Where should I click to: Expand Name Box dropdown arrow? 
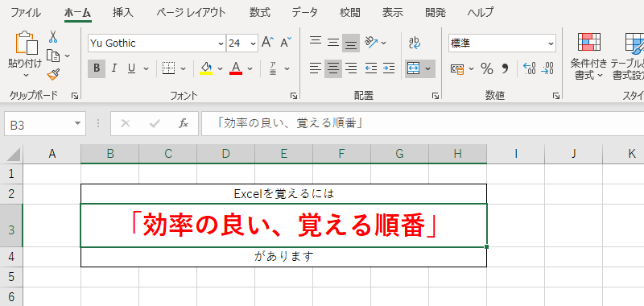(77, 124)
